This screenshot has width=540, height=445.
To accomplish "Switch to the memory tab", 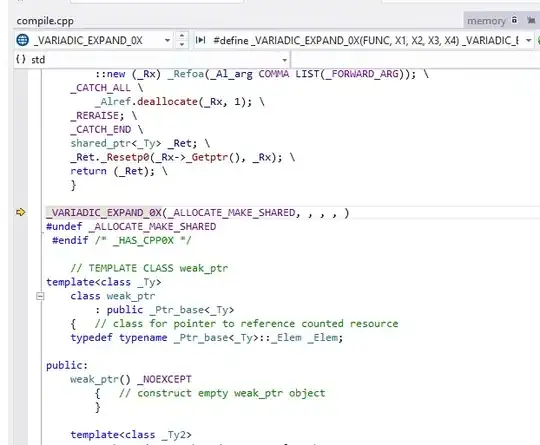I will (x=486, y=21).
